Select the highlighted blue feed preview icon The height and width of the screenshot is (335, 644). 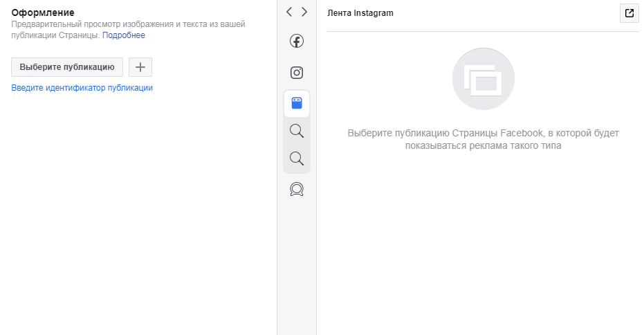[297, 104]
